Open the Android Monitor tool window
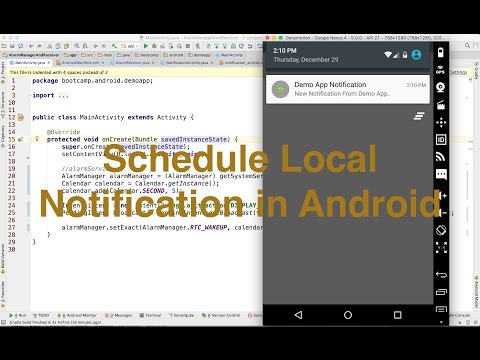The width and height of the screenshot is (480, 360). 77,315
